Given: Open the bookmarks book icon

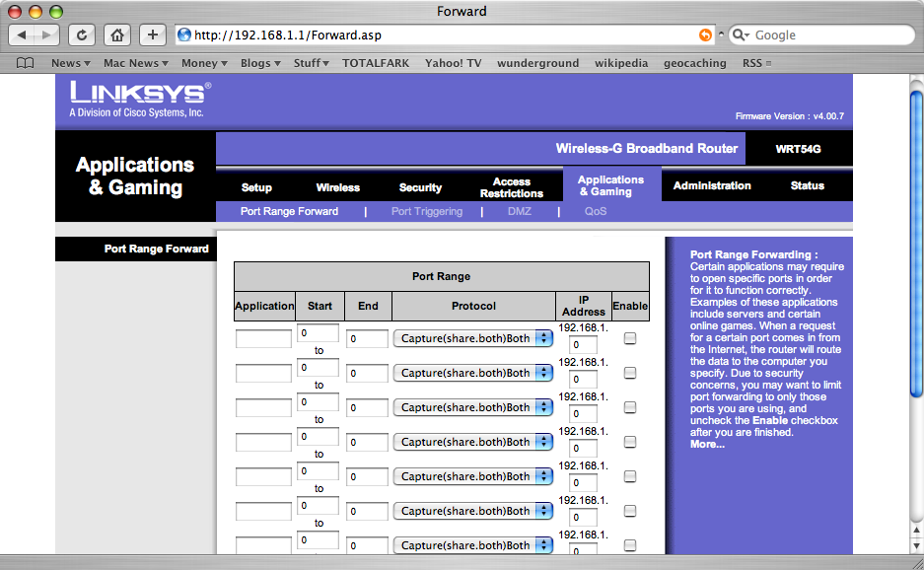Looking at the screenshot, I should pos(26,63).
